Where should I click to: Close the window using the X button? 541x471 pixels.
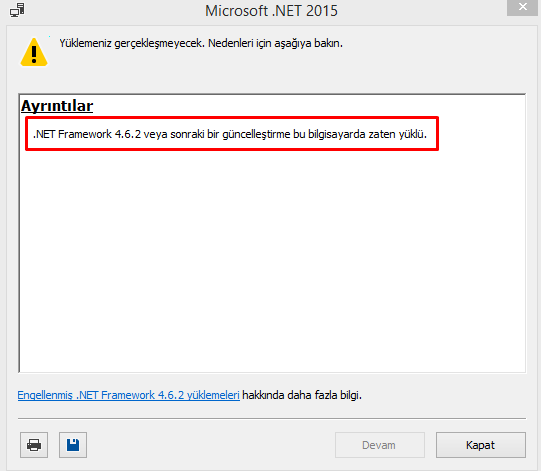(x=523, y=7)
